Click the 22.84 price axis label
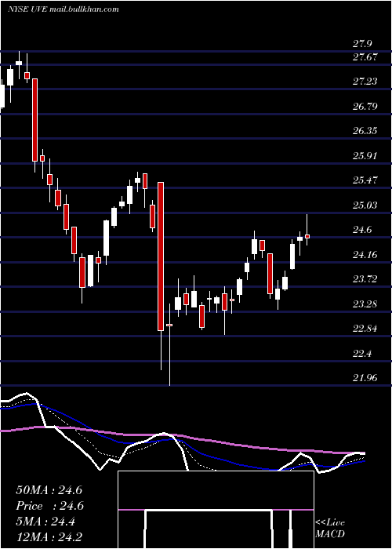Screen dimensions: 392x549 [365, 329]
